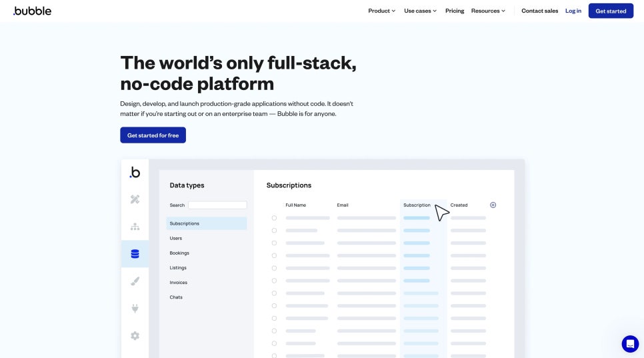Screen dimensions: 644x358
Task: Open the Resources dropdown
Action: coord(488,11)
